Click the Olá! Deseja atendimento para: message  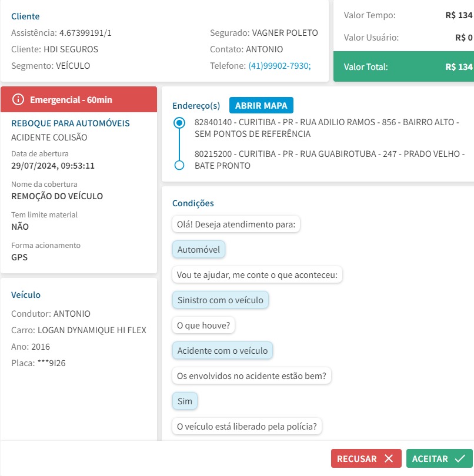[236, 224]
